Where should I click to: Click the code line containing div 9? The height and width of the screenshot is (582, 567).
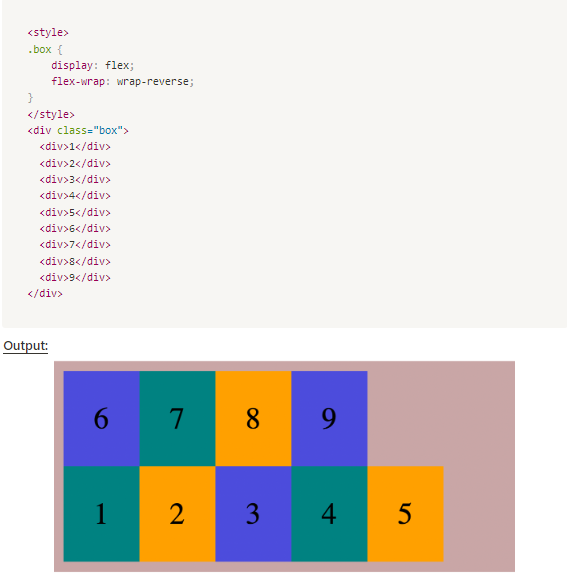pos(75,278)
